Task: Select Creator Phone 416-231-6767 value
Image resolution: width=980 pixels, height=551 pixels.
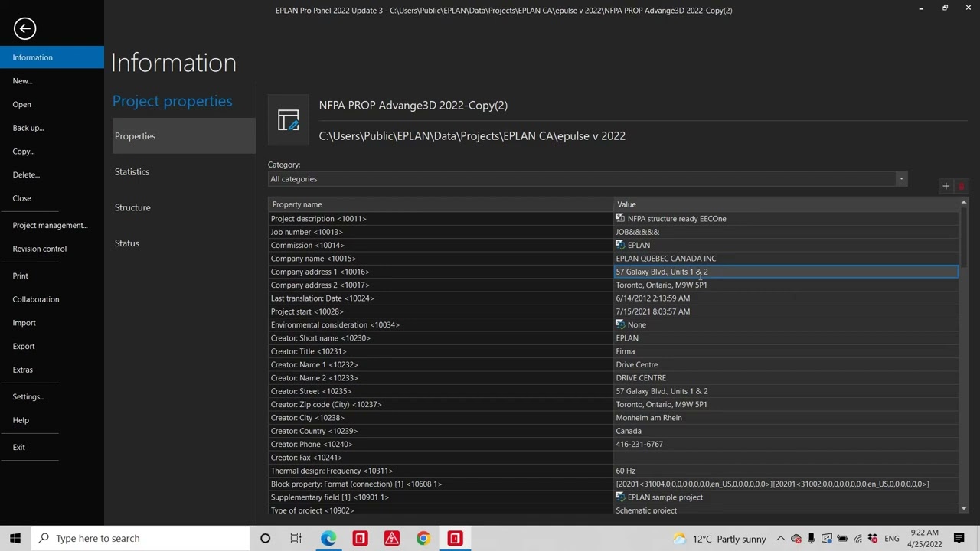Action: coord(639,444)
